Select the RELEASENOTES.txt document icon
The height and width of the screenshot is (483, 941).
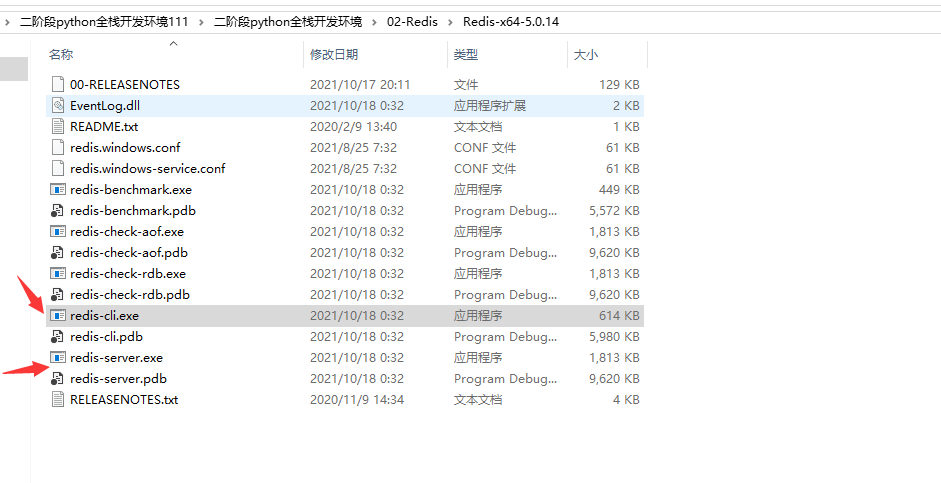pyautogui.click(x=58, y=400)
